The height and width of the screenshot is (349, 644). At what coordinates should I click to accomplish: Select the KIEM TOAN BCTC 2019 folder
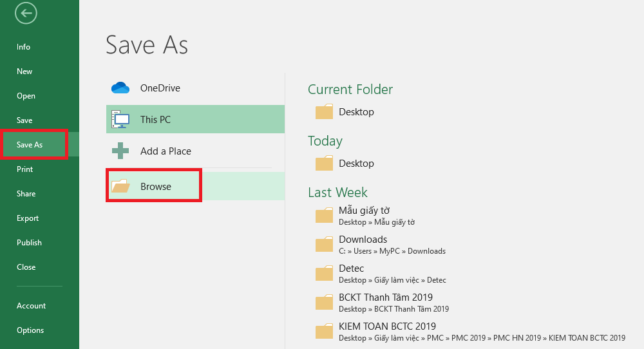387,326
